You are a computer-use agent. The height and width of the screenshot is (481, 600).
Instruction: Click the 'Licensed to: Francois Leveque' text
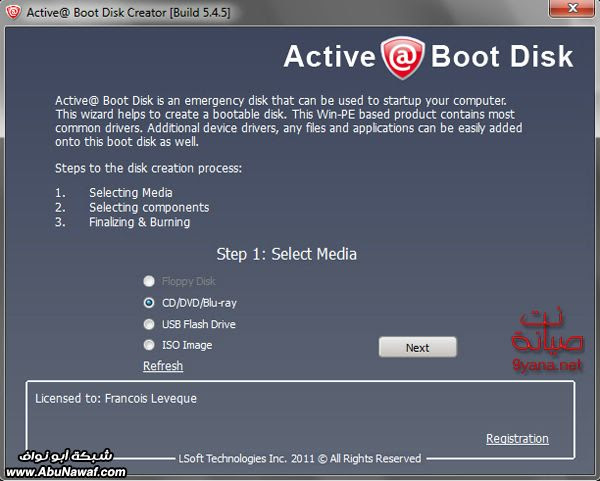[116, 398]
